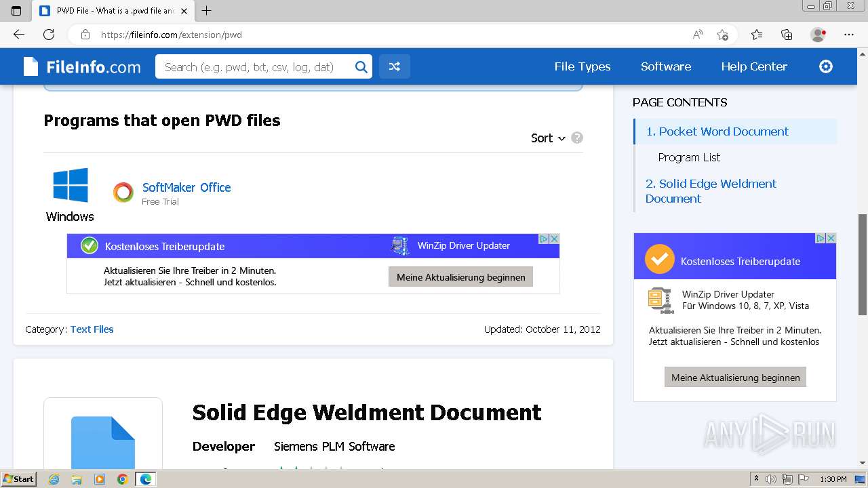Image resolution: width=868 pixels, height=488 pixels.
Task: View site information lock icon
Action: (x=85, y=35)
